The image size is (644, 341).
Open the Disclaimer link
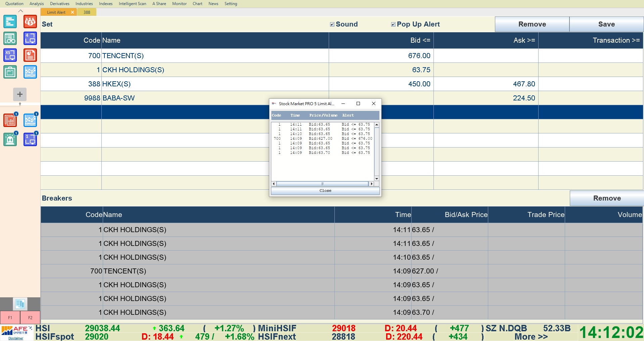click(16, 338)
